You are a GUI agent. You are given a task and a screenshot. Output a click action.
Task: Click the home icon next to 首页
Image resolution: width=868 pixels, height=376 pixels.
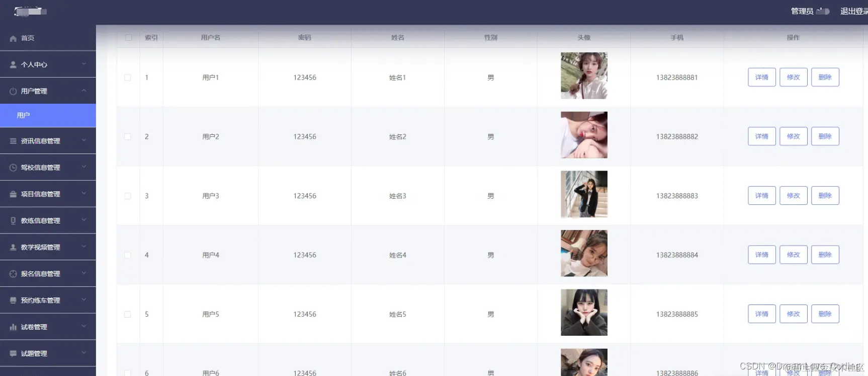pos(13,38)
